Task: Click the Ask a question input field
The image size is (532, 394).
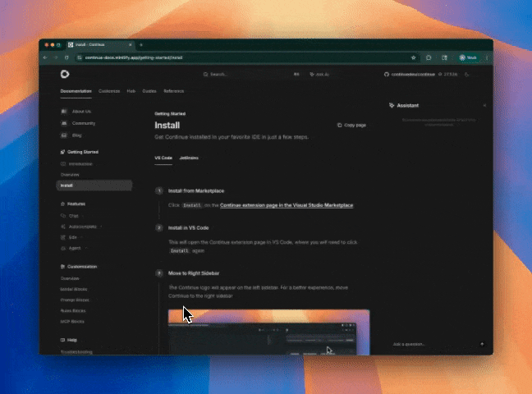Action: point(433,344)
